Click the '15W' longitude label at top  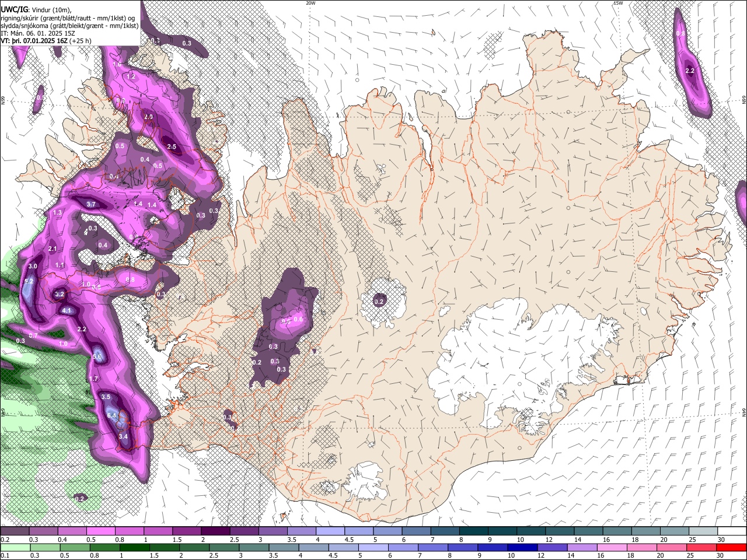(x=618, y=3)
